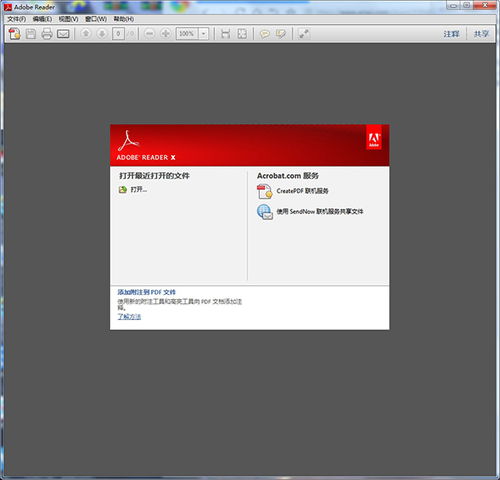Image resolution: width=500 pixels, height=480 pixels.
Task: Click the 100% zoom value field
Action: coord(187,34)
